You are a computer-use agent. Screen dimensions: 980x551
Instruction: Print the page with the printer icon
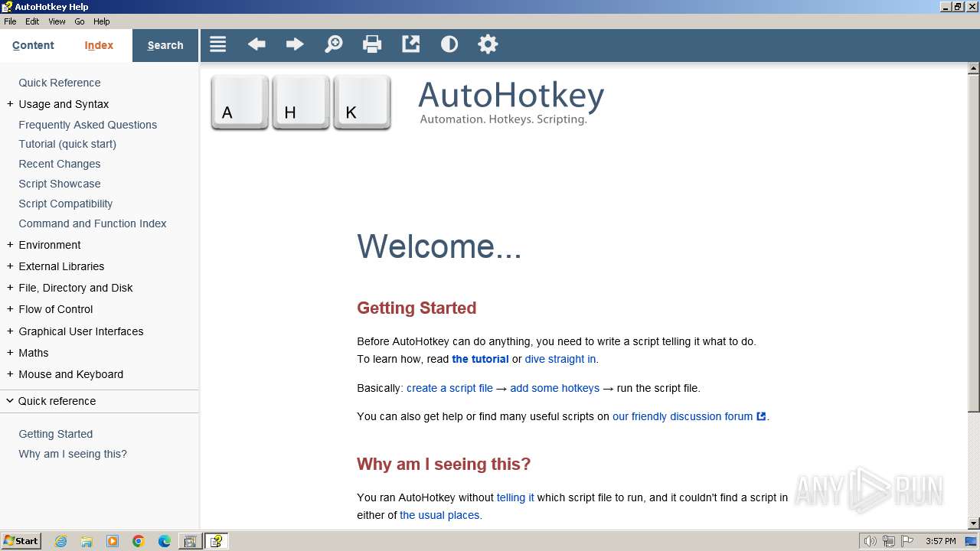tap(372, 44)
